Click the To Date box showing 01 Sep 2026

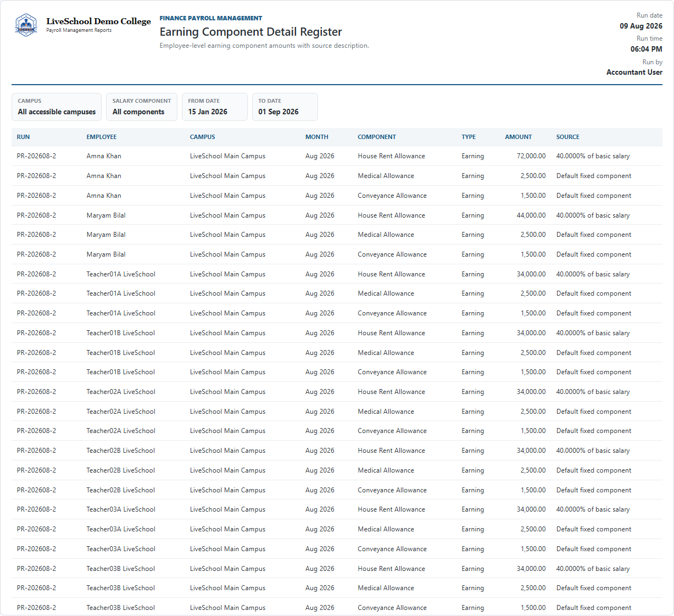pyautogui.click(x=285, y=107)
